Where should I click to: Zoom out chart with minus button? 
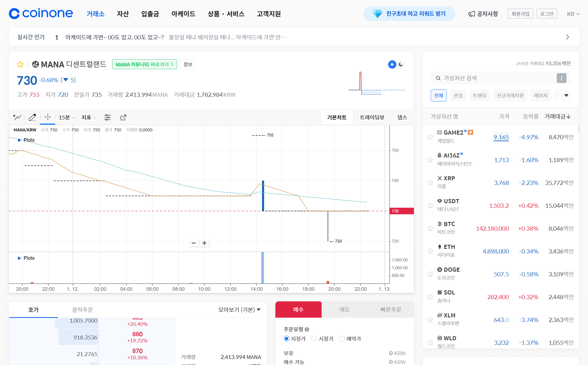[x=193, y=243]
